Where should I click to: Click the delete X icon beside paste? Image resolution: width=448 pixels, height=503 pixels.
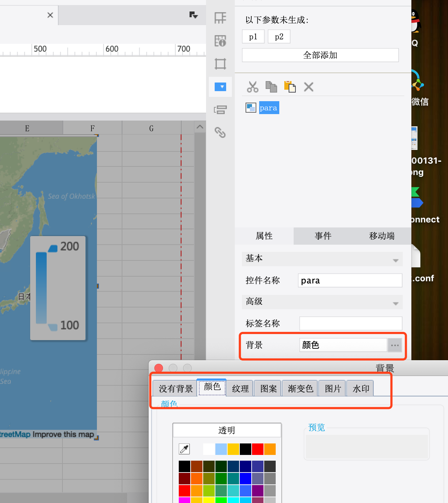(x=309, y=87)
